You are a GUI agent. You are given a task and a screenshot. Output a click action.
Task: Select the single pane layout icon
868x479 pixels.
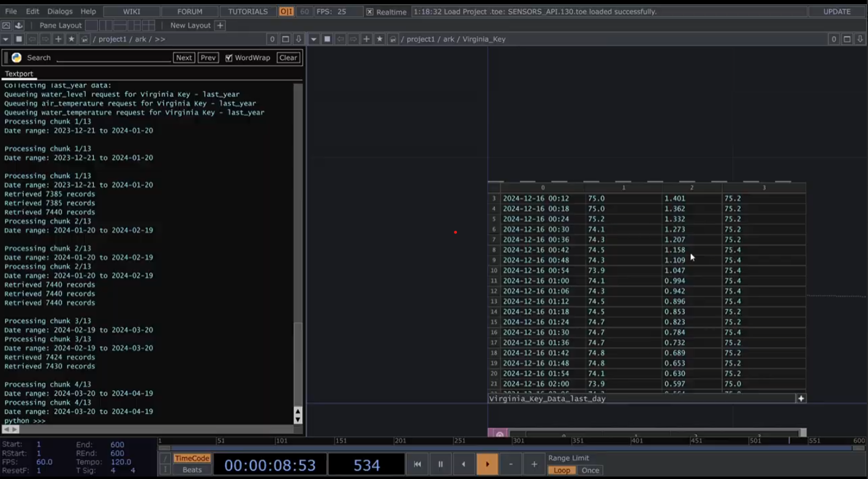91,25
